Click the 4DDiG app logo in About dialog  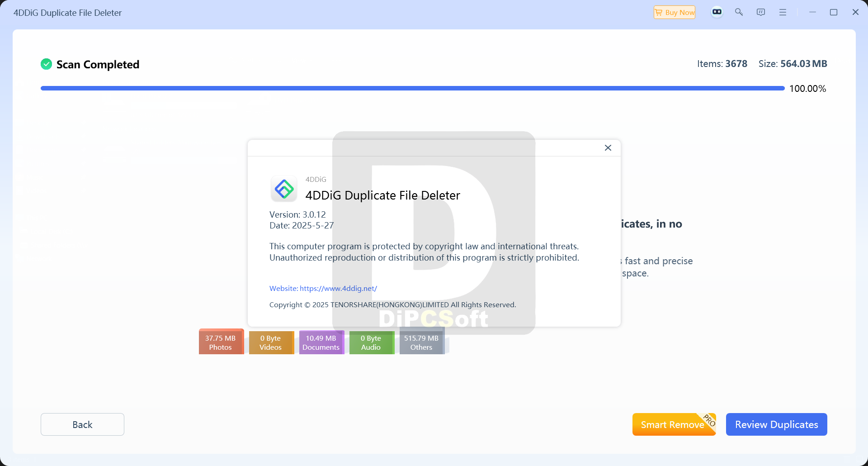[x=284, y=189]
